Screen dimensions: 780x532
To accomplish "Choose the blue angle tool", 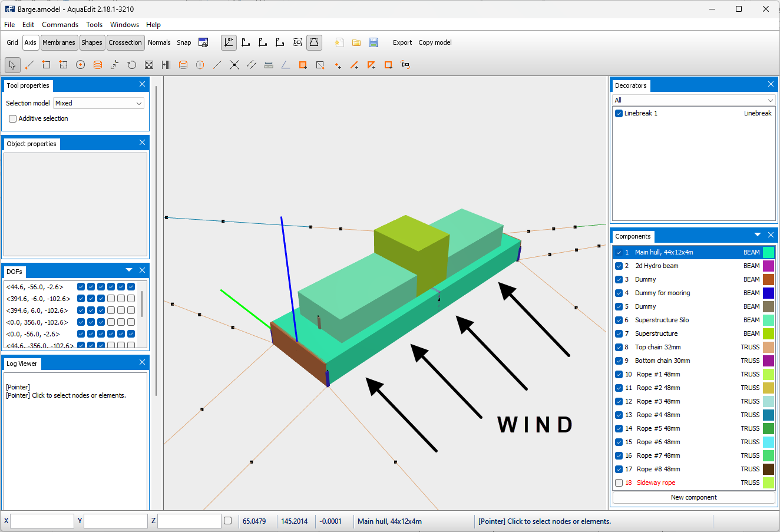I will click(x=286, y=65).
